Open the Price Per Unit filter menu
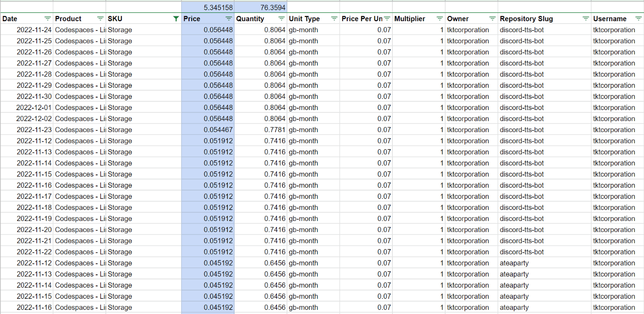 click(x=387, y=19)
